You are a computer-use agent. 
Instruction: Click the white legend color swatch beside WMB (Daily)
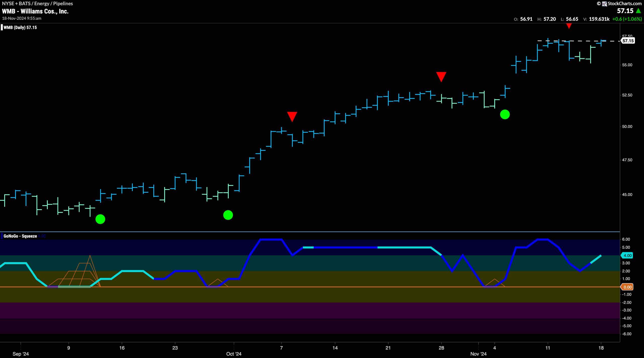coord(2,27)
